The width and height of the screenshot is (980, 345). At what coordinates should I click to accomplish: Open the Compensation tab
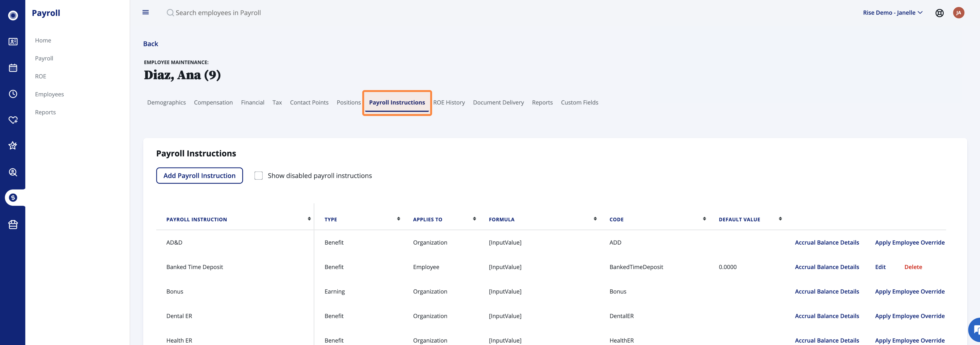pos(213,103)
